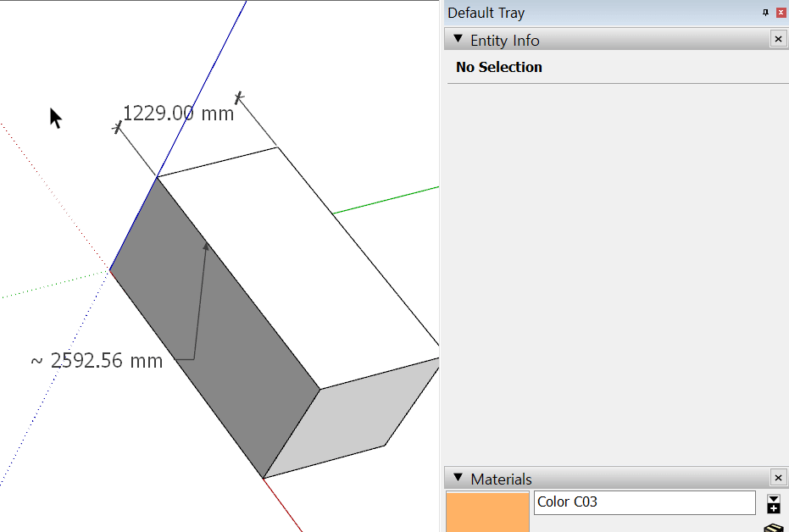This screenshot has height=532, width=789.
Task: Close the Default Tray with the red X
Action: (x=781, y=13)
